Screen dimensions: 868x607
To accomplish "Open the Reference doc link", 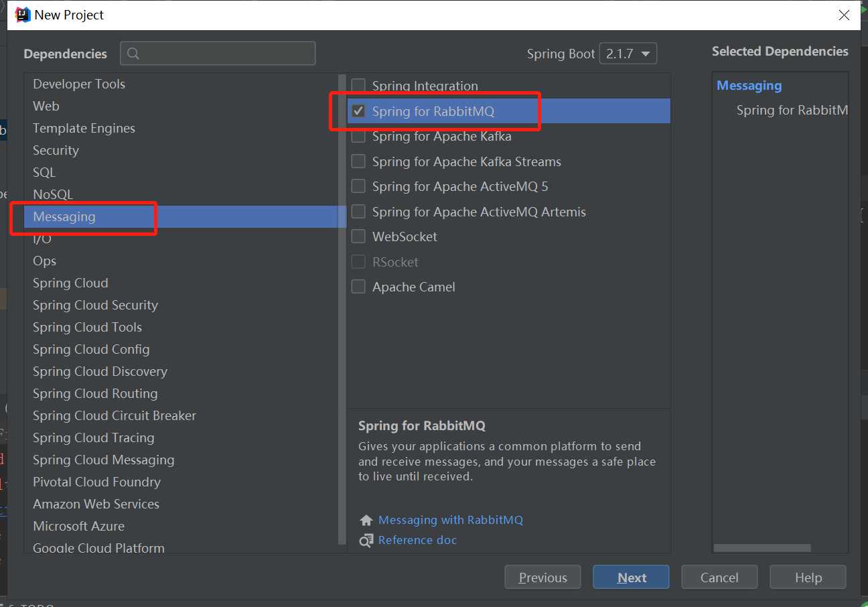I will pos(417,540).
